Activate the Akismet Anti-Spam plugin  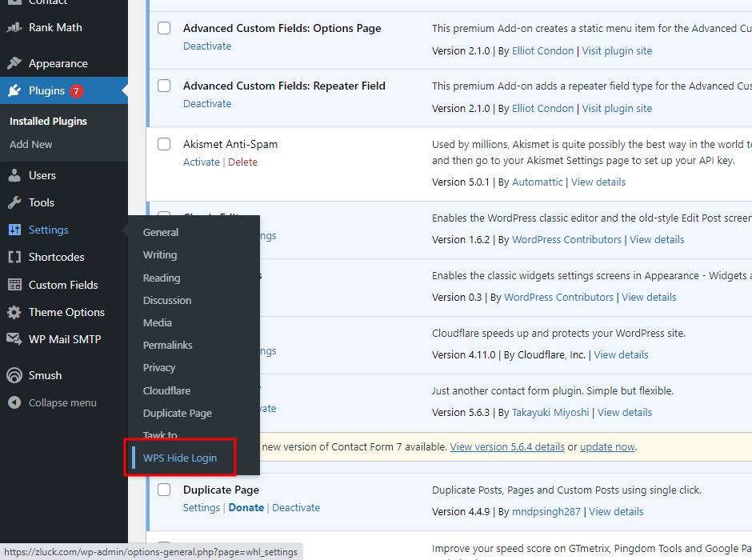202,162
